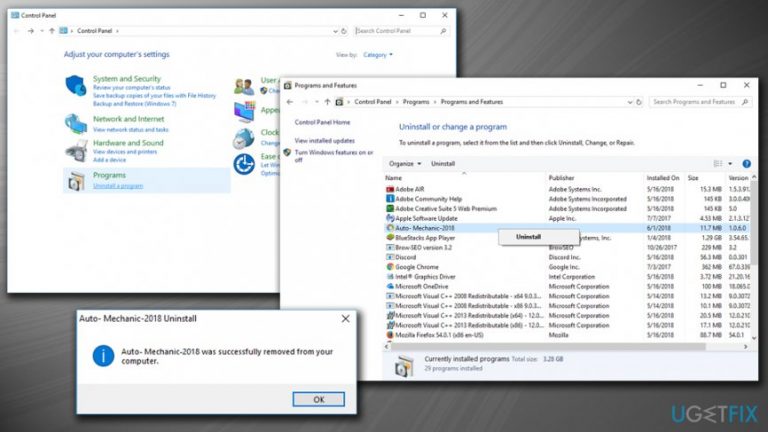Open Hardware and Sound category icon
Screen dimensions: 768x432
[x=76, y=150]
